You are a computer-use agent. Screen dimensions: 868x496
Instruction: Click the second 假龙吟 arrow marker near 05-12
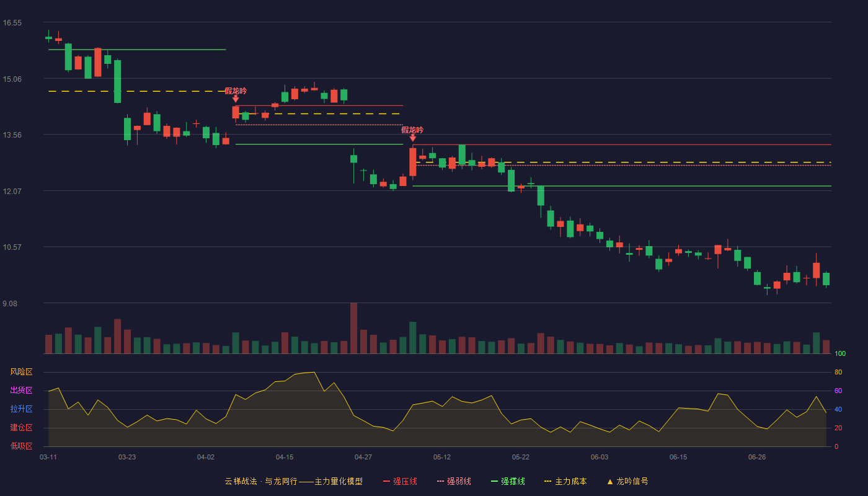coord(413,138)
